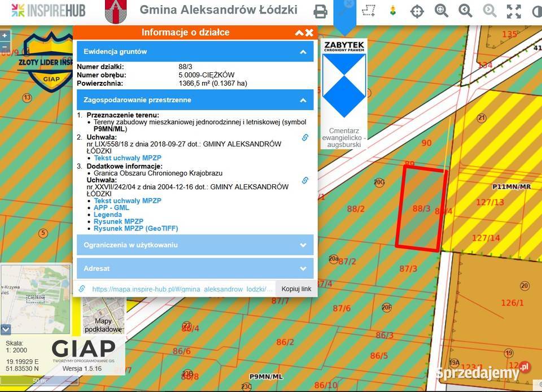Toggle the contrast half-circle icon
The height and width of the screenshot is (392, 542).
537,11
